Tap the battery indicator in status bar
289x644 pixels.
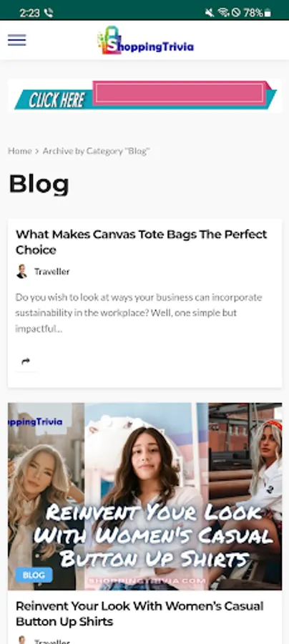pyautogui.click(x=268, y=13)
